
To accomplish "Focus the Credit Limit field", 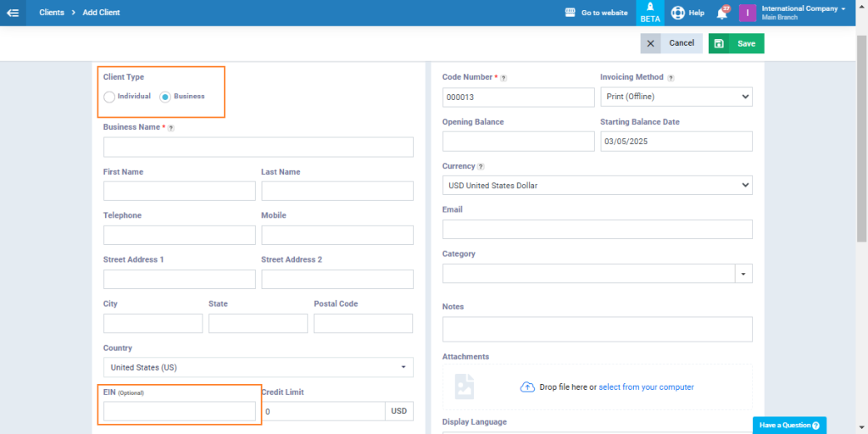I will point(323,411).
